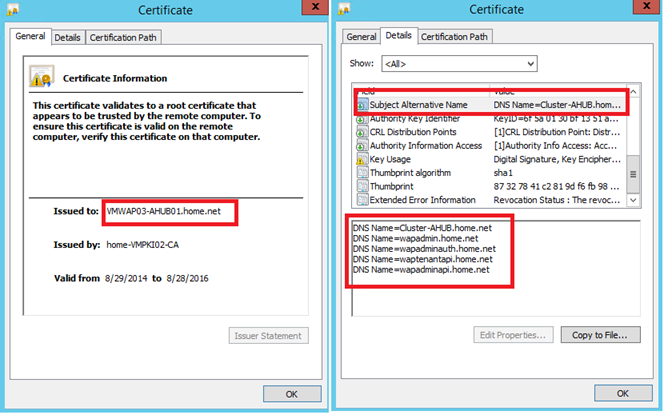
Task: Click the Issuer Statement button
Action: 268,336
